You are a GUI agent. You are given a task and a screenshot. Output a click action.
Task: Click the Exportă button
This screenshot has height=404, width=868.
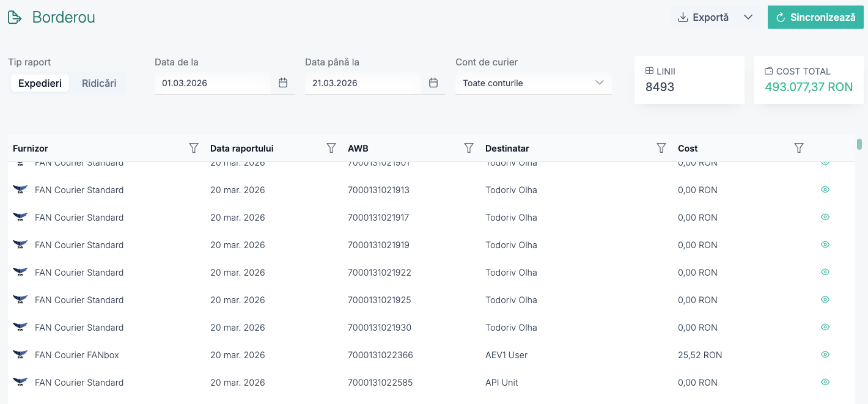(704, 17)
